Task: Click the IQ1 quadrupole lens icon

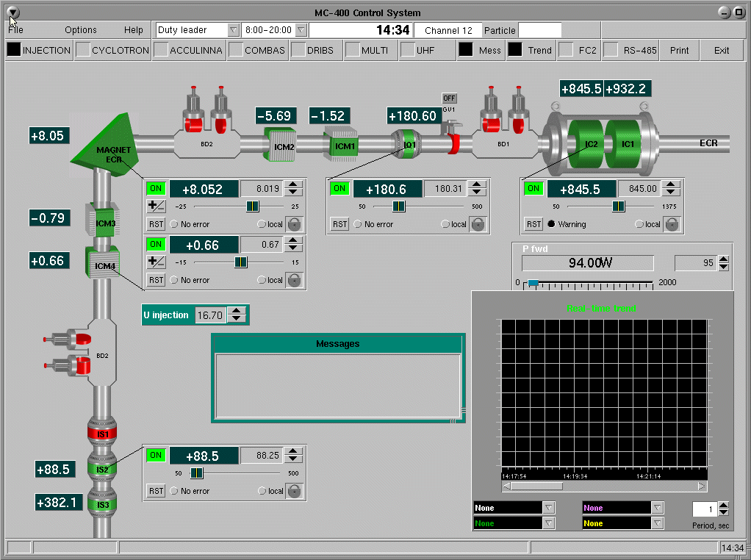Action: (409, 143)
